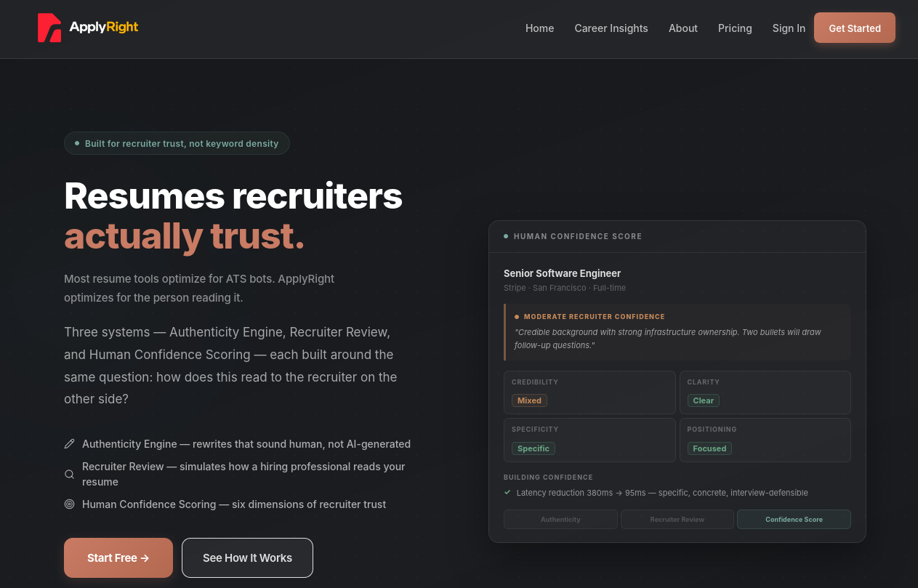The height and width of the screenshot is (588, 918).
Task: Click the Mixed credibility badge
Action: click(x=529, y=400)
